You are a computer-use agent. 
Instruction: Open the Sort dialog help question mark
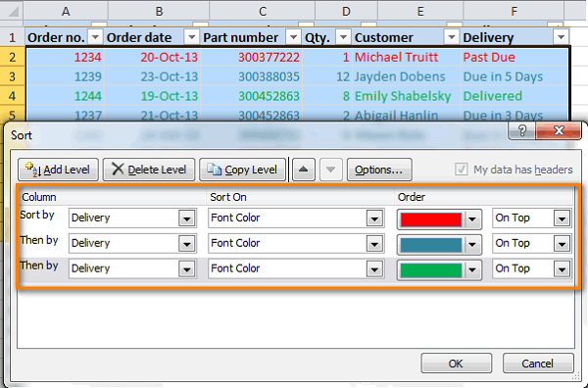[521, 130]
